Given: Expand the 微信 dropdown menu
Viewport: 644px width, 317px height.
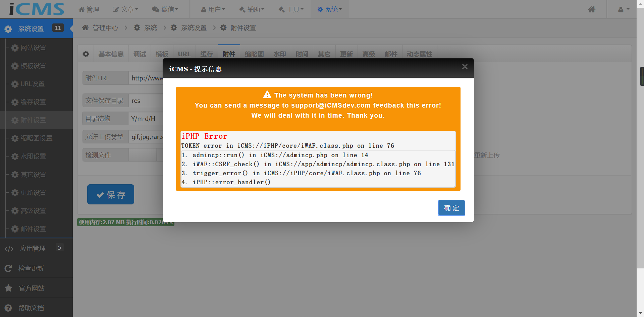Looking at the screenshot, I should 165,9.
